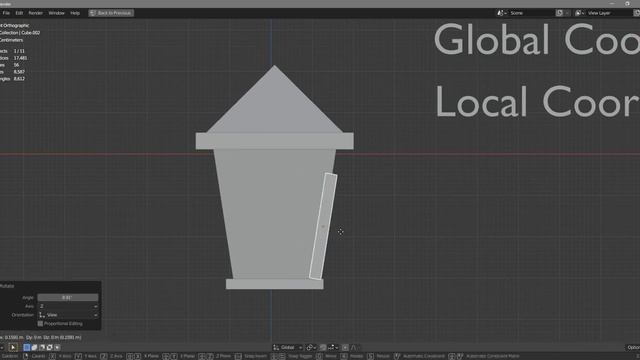Image resolution: width=640 pixels, height=360 pixels.
Task: Open the Render menu
Action: coord(36,13)
